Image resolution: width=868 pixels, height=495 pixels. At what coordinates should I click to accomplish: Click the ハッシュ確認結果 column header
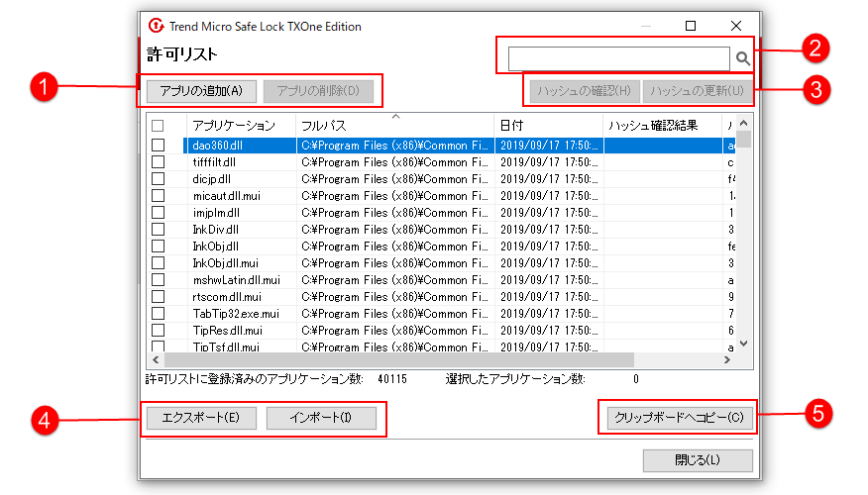(652, 126)
